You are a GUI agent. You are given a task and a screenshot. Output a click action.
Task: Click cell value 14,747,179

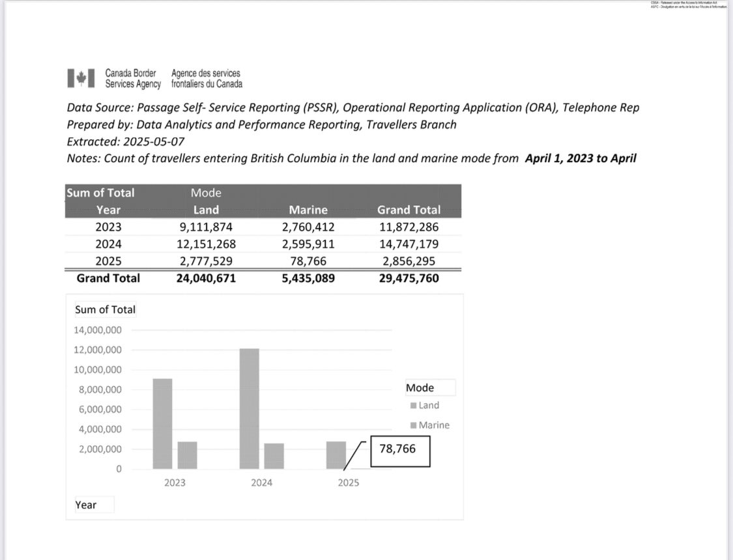pos(409,244)
